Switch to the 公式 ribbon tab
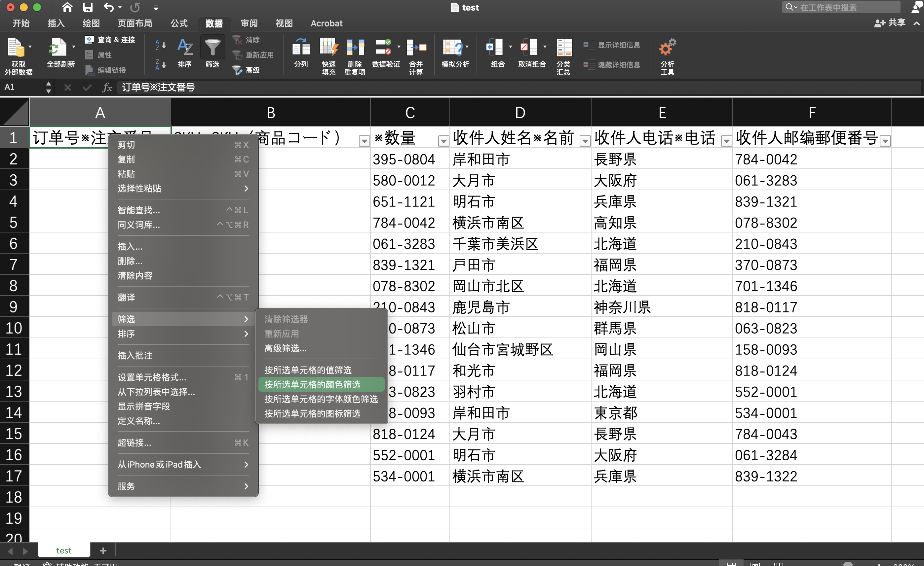924x566 pixels. click(x=179, y=23)
